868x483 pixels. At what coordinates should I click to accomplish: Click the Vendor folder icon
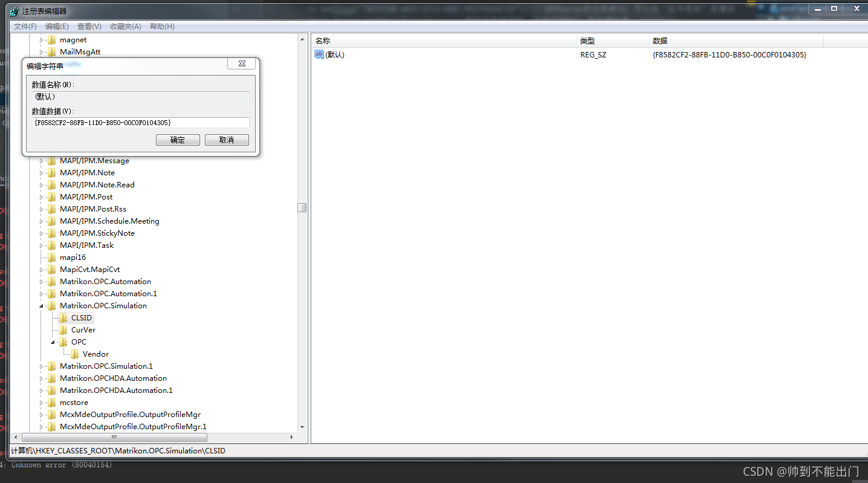pos(75,354)
